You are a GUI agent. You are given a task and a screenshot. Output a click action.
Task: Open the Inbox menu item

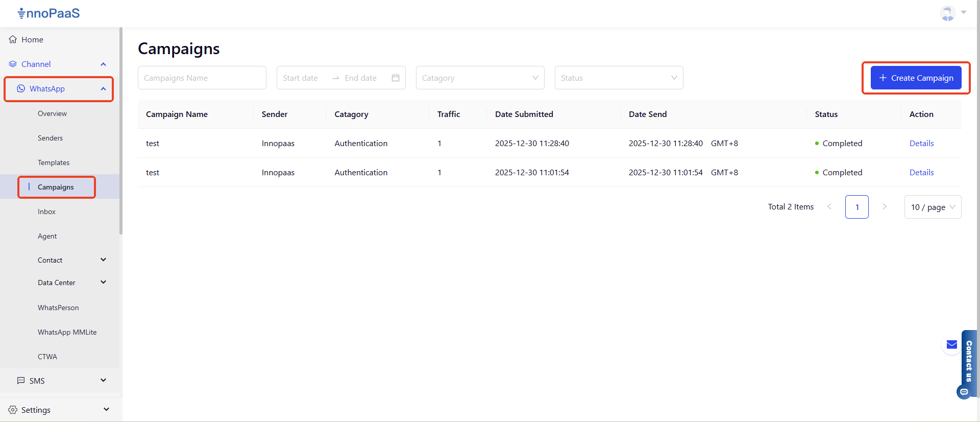coord(46,212)
